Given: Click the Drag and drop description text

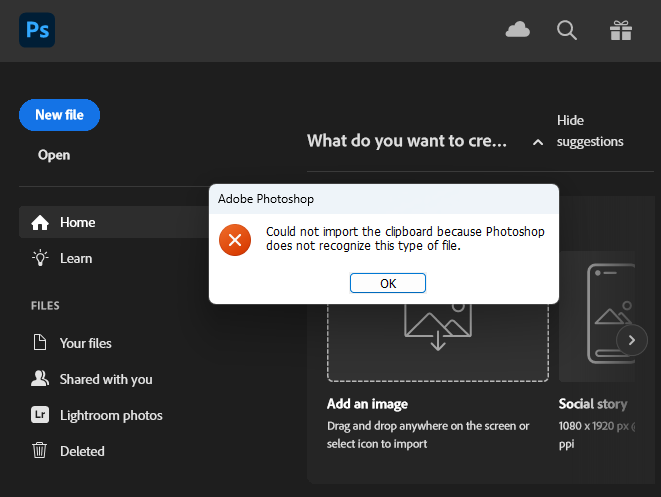Looking at the screenshot, I should [x=428, y=435].
